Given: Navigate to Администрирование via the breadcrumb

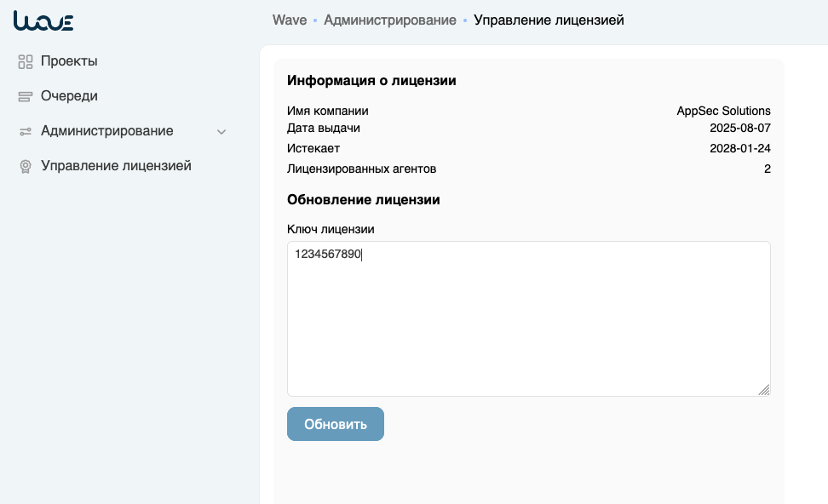Looking at the screenshot, I should (x=389, y=20).
